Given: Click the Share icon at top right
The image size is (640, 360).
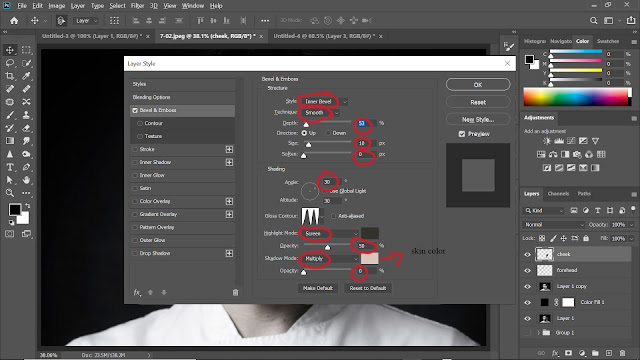Looking at the screenshot, I should click(x=631, y=20).
